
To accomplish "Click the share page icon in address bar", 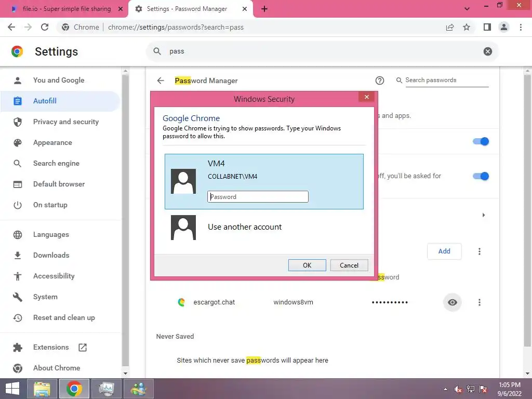I will tap(450, 27).
